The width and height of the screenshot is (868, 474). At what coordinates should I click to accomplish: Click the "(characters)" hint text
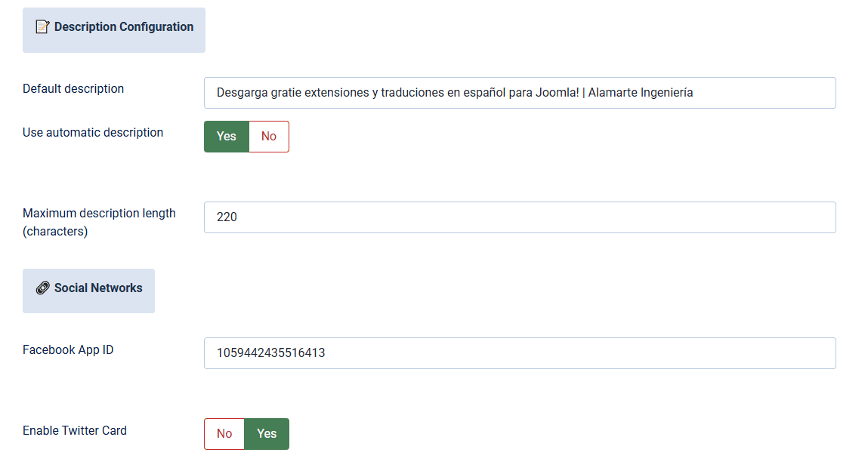[x=55, y=232]
